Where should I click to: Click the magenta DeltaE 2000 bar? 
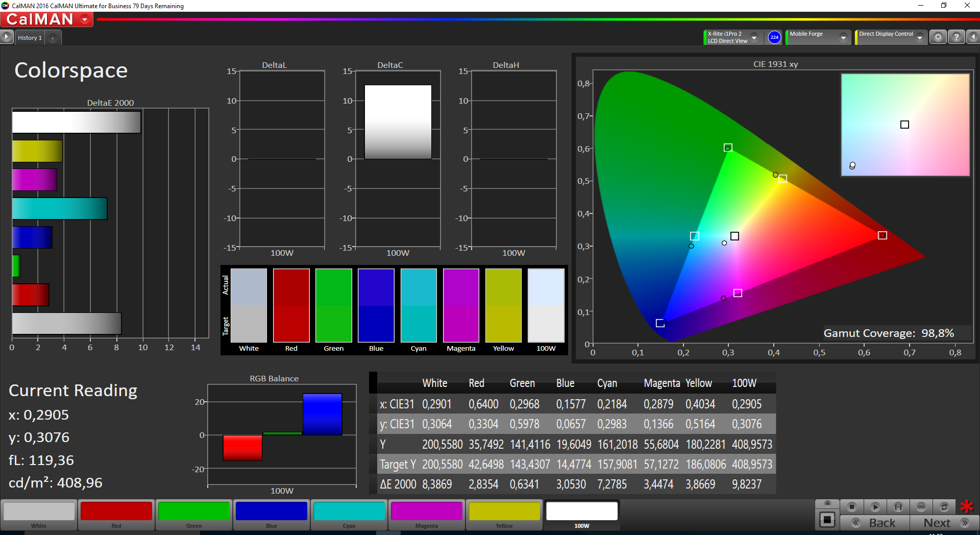tap(35, 180)
